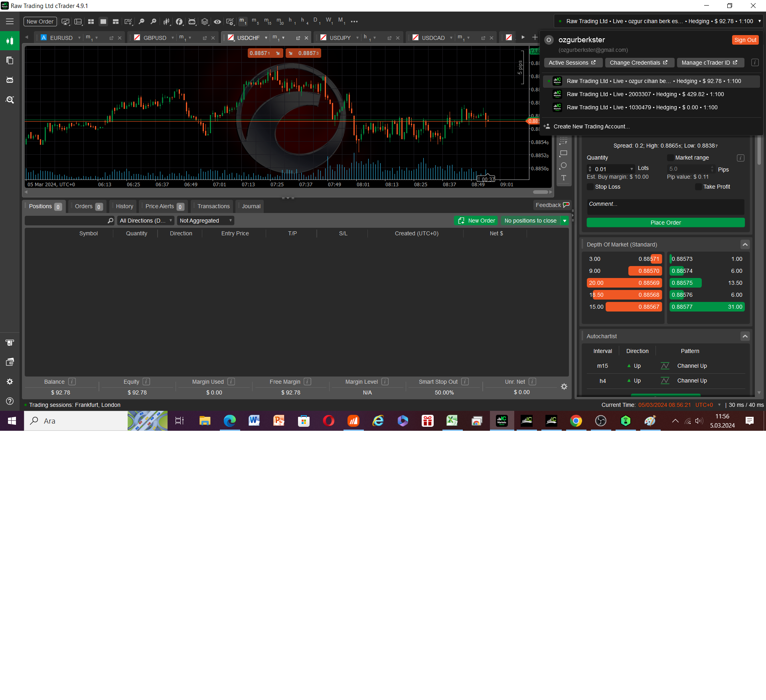Expand the close positions dropdown arrow
The width and height of the screenshot is (766, 700).
(x=565, y=221)
